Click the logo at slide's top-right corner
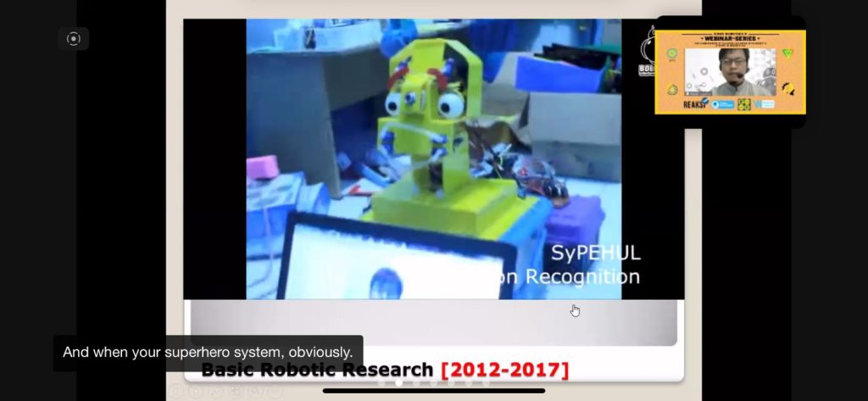The image size is (868, 401). [648, 52]
